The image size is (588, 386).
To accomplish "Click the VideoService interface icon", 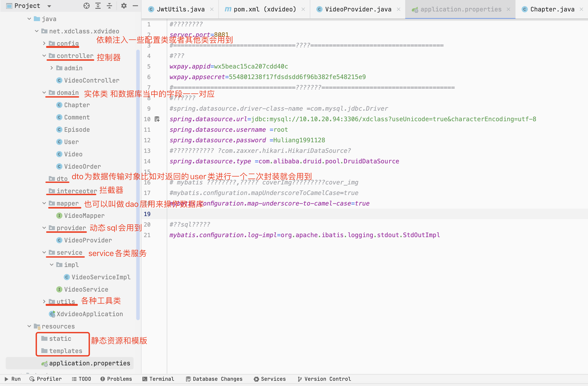I will 59,289.
